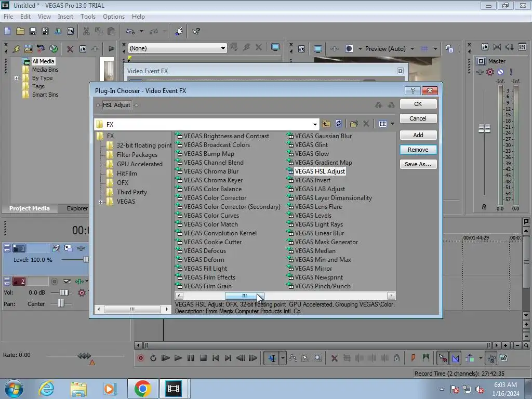Open the Tools menu
This screenshot has height=399, width=532.
88,17
